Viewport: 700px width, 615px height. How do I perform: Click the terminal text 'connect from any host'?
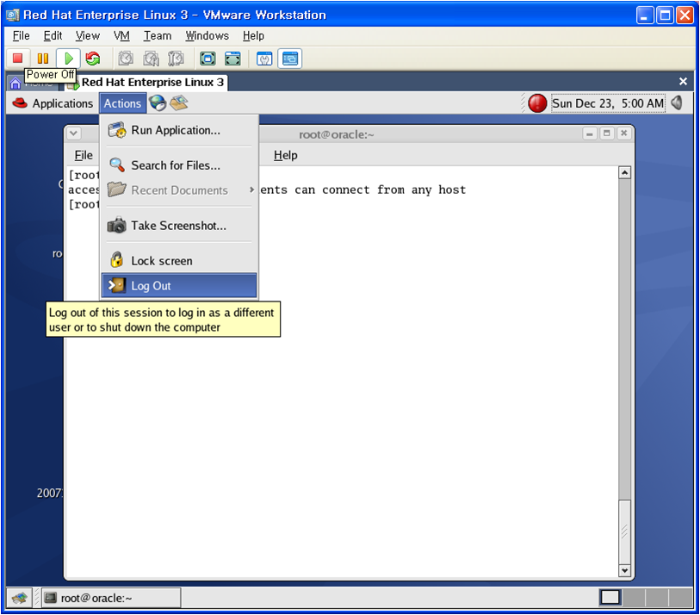(x=393, y=190)
